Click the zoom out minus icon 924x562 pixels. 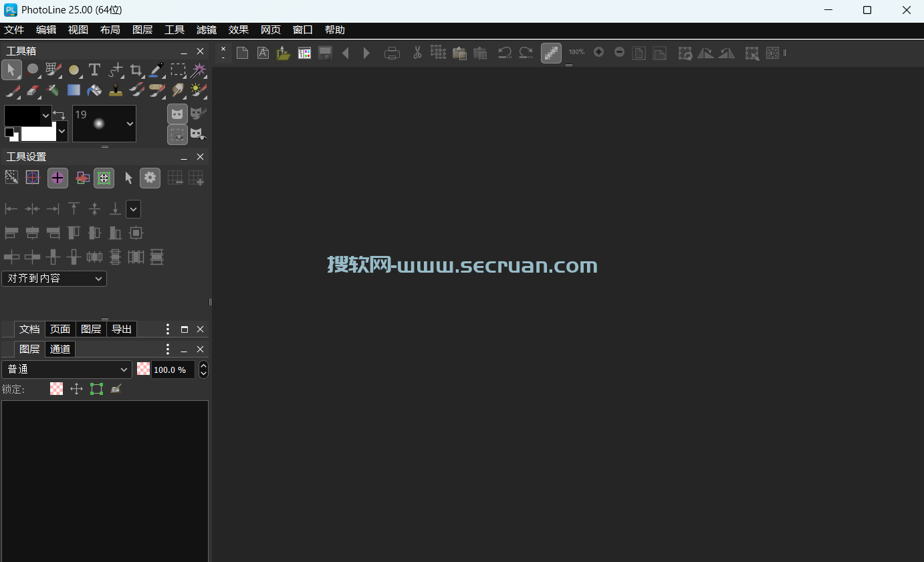pos(619,52)
